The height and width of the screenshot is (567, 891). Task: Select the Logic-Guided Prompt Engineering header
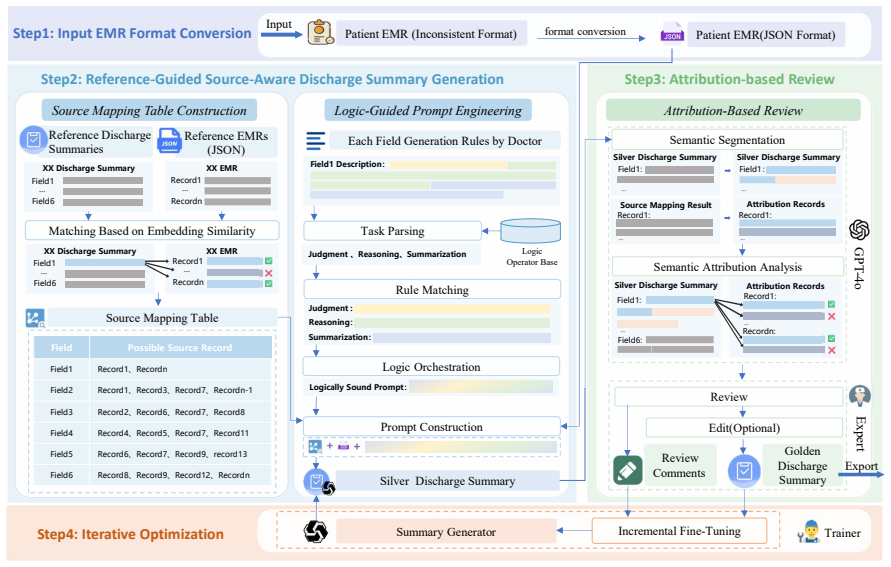(x=428, y=110)
